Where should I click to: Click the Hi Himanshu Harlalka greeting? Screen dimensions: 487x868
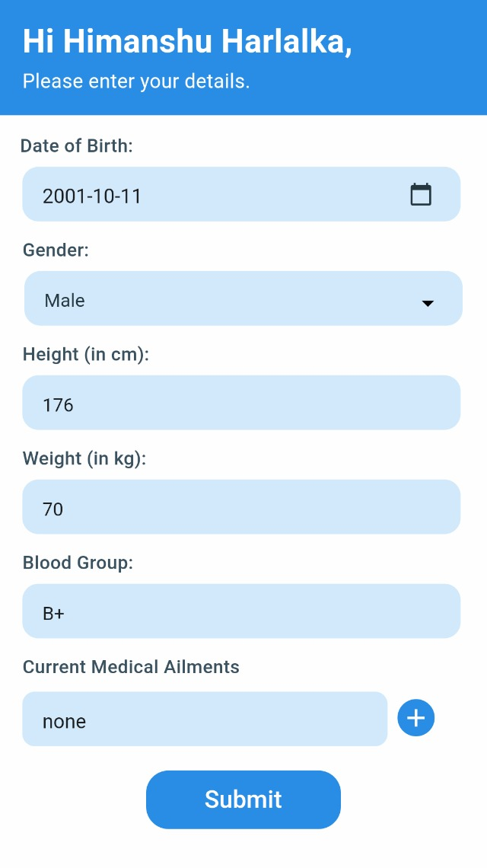[x=188, y=42]
